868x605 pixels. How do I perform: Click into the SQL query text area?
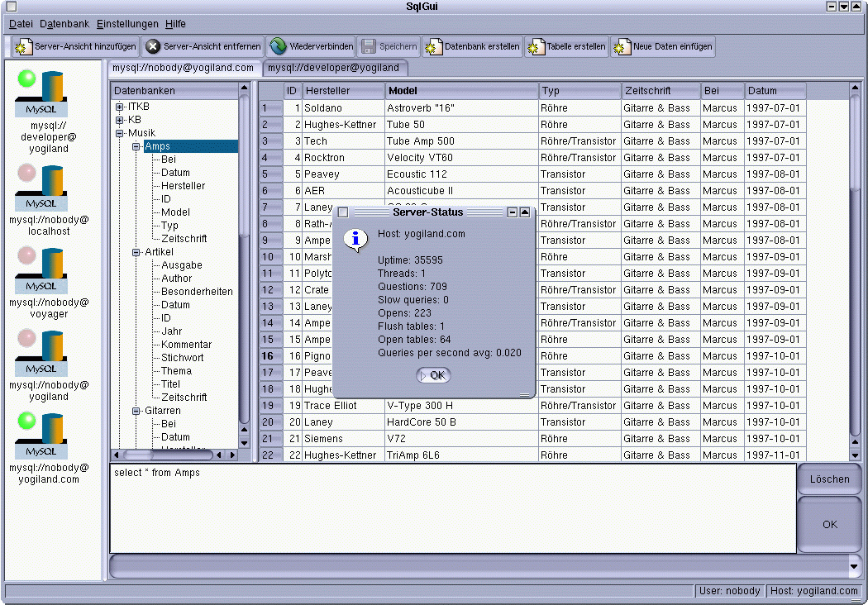tap(453, 508)
